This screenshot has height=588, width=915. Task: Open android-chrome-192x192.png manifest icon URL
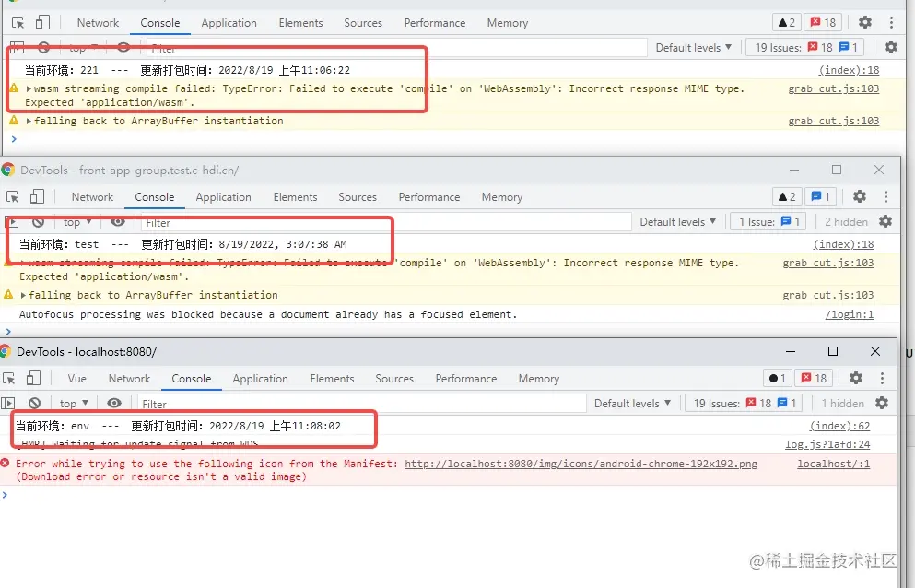tap(581, 464)
